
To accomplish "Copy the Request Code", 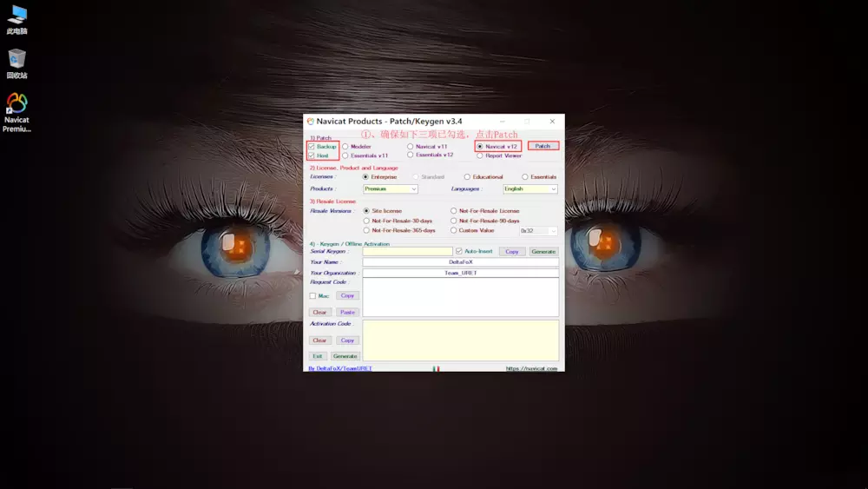I will tap(347, 295).
